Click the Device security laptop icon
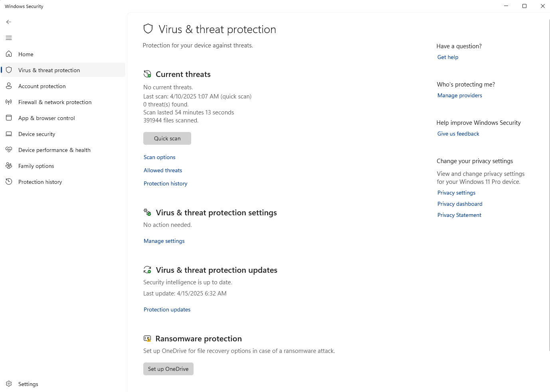This screenshot has width=550, height=392. pos(9,134)
